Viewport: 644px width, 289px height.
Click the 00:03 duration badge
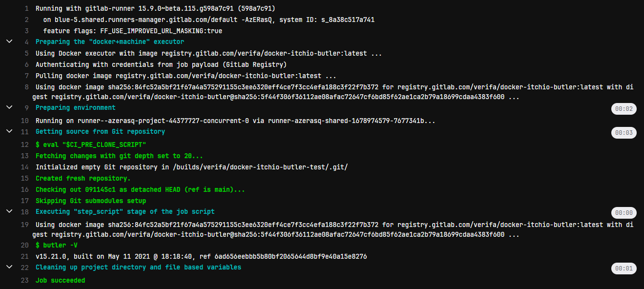pos(623,132)
